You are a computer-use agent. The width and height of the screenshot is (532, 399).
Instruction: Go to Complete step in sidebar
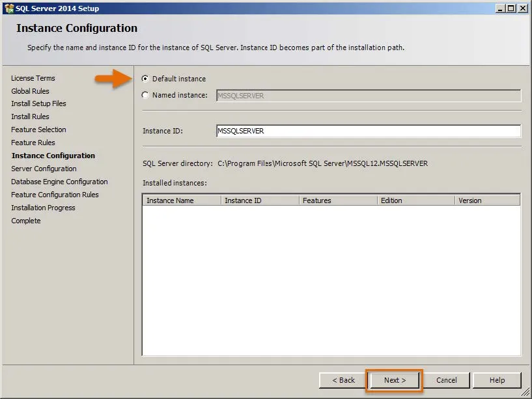[26, 221]
